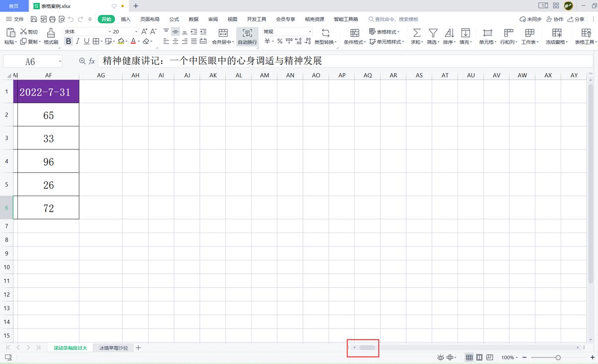Click the 分享 share button
The image size is (598, 364).
pos(579,19)
